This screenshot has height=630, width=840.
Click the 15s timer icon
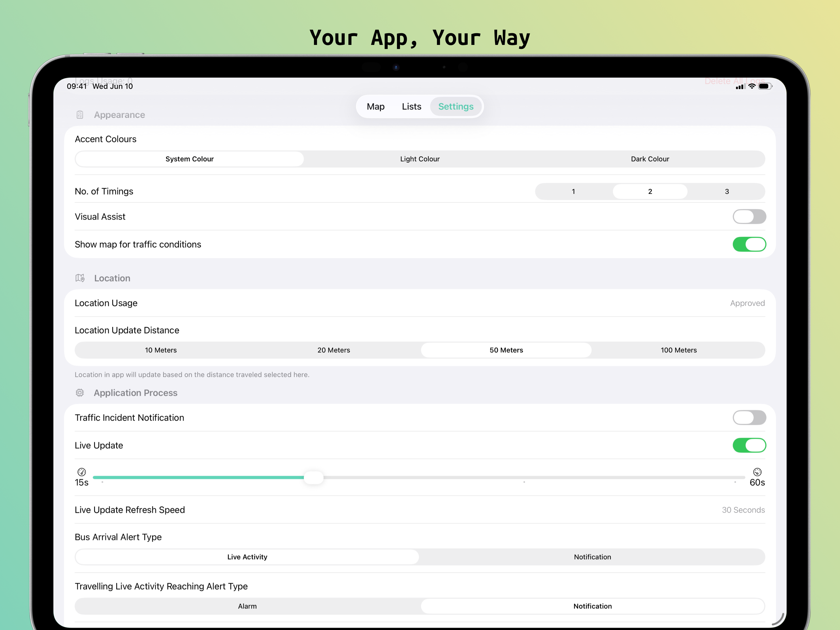click(82, 472)
